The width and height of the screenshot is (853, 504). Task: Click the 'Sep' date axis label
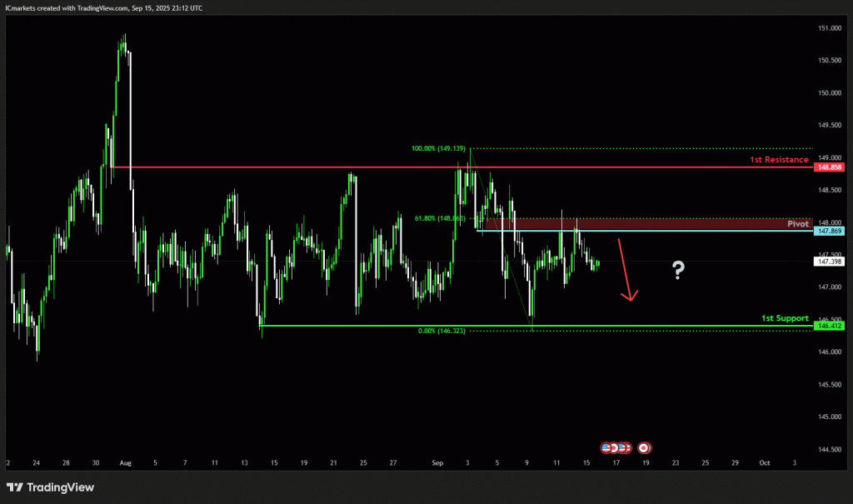click(x=437, y=463)
